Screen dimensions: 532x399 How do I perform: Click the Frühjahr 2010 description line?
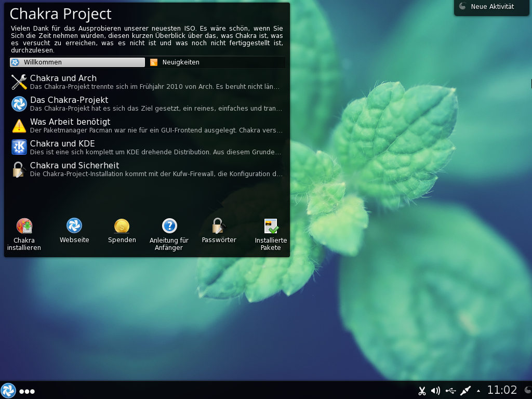coord(155,87)
